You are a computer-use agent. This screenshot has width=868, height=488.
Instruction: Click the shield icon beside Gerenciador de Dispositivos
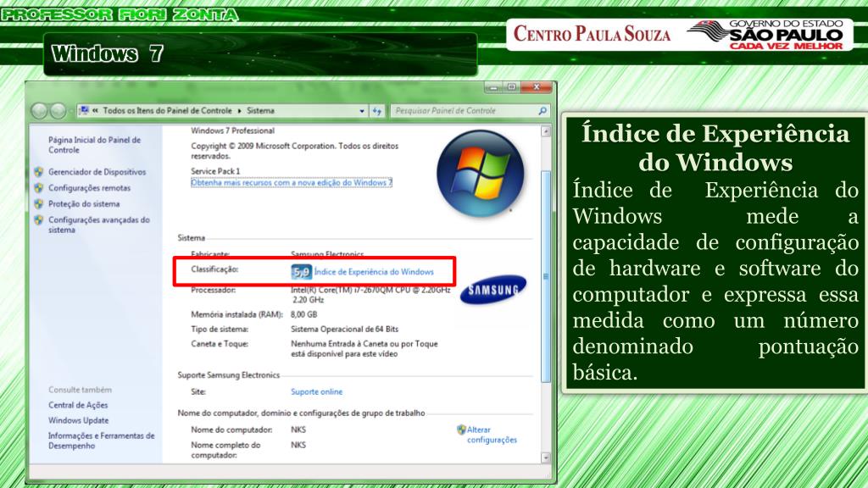click(38, 172)
